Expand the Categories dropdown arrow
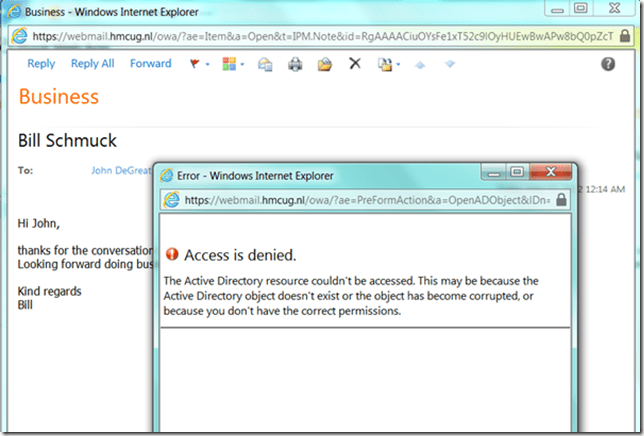Image resolution: width=644 pixels, height=436 pixels. click(243, 65)
